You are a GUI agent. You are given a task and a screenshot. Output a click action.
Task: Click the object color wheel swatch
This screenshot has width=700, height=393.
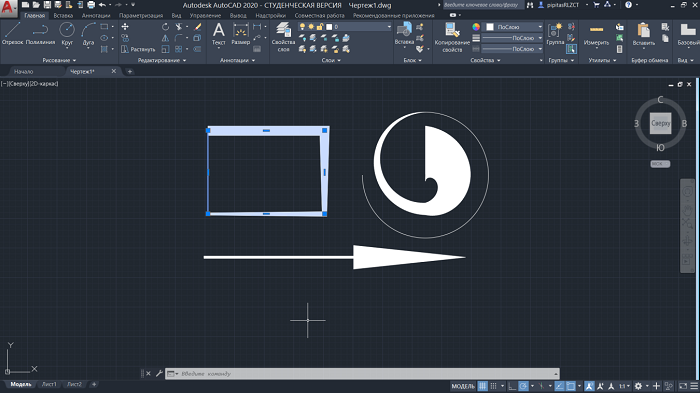(x=476, y=27)
